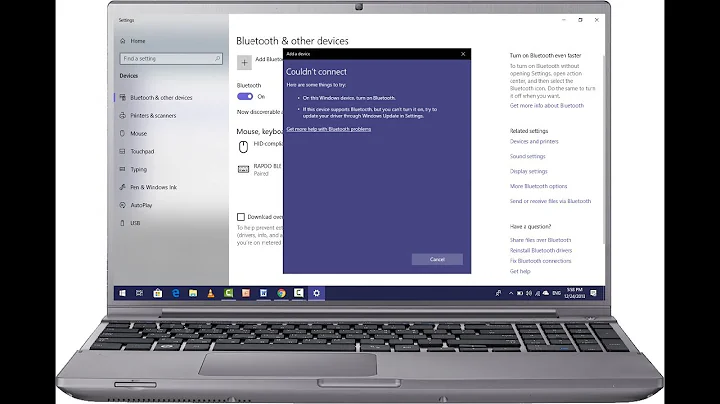Open the Action Center notifications icon
Viewport: 720px width, 404px height.
[593, 293]
